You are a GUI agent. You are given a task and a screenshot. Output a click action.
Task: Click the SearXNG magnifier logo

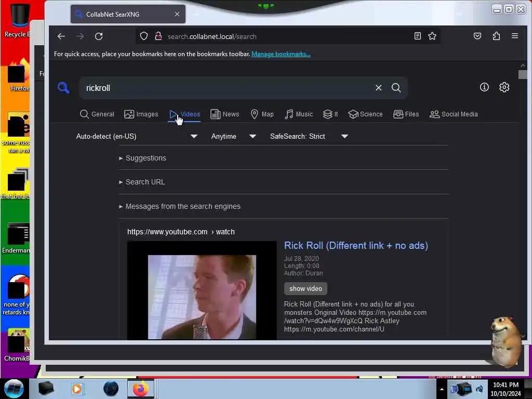[63, 87]
